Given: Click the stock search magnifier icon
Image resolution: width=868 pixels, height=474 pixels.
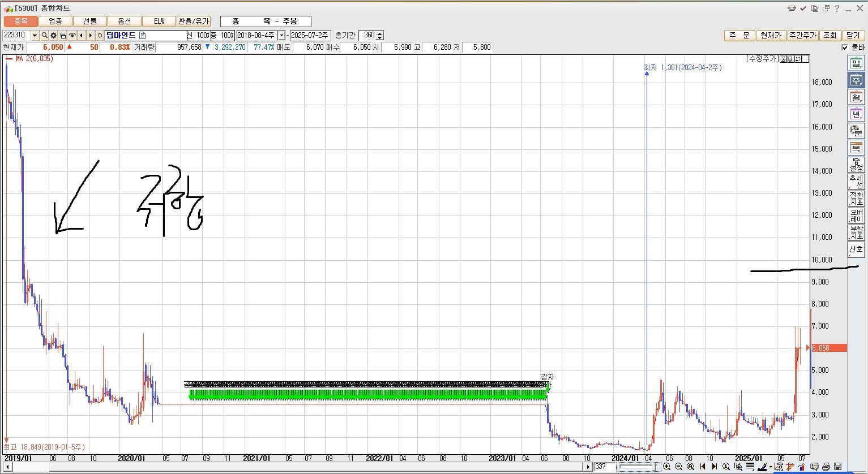Looking at the screenshot, I should pyautogui.click(x=45, y=36).
